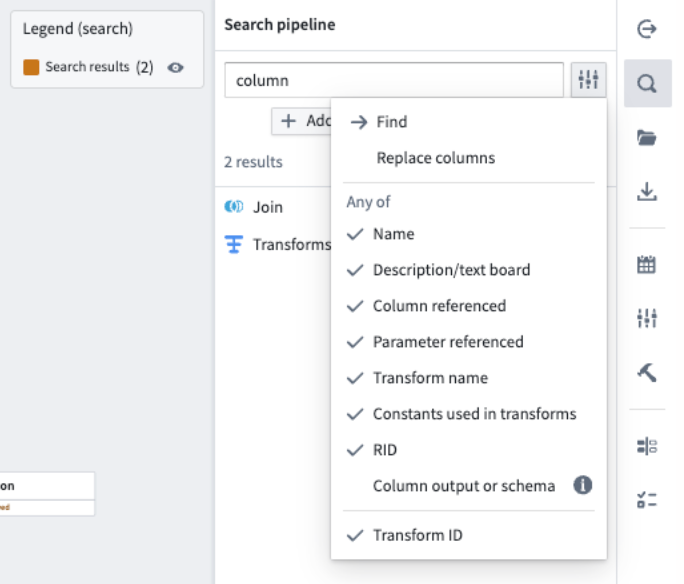Click info icon next to Column output or schema

click(582, 485)
